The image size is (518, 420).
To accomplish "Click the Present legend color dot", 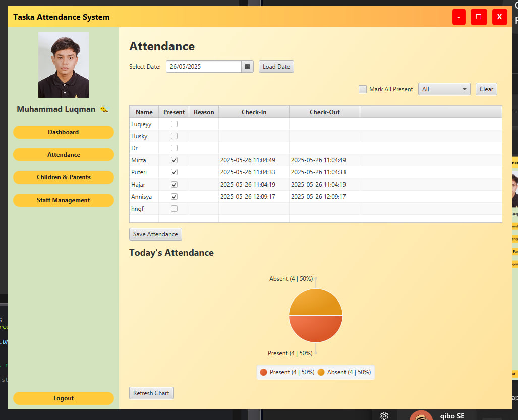I will 263,372.
